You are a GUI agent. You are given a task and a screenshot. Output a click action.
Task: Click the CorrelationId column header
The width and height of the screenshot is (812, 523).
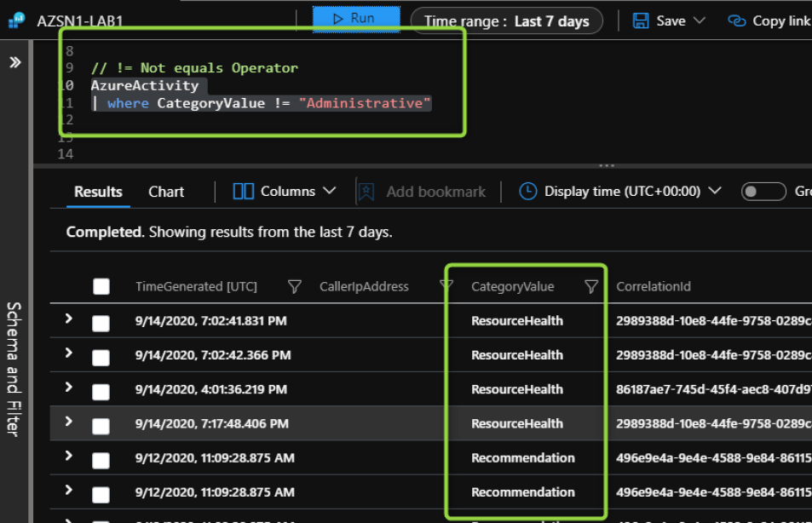click(x=653, y=286)
